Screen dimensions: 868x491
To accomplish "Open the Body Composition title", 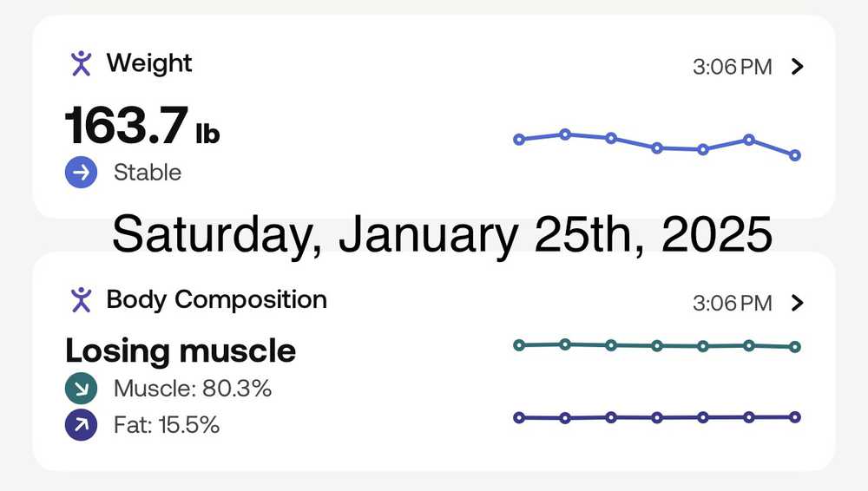I will point(216,300).
